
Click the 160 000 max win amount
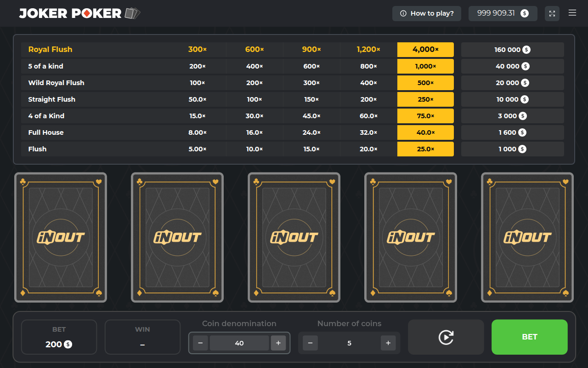(513, 50)
